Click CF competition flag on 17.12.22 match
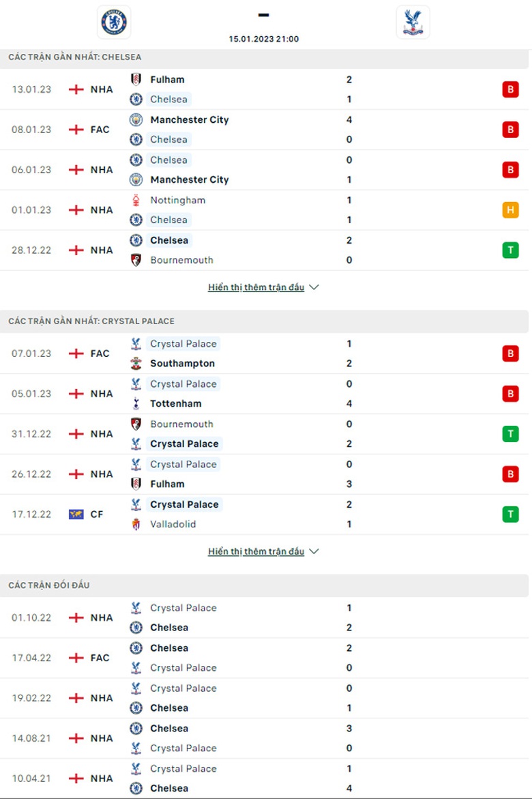Image resolution: width=532 pixels, height=799 pixels. [76, 514]
